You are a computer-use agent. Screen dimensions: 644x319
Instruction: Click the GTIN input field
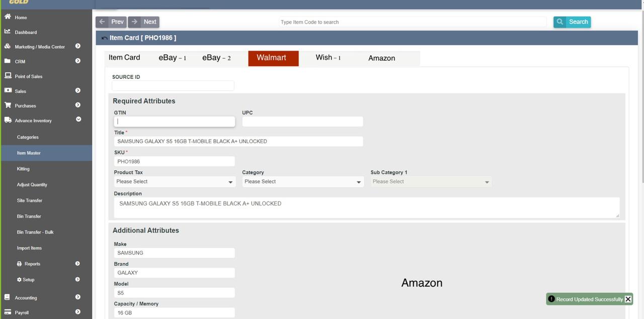(175, 122)
